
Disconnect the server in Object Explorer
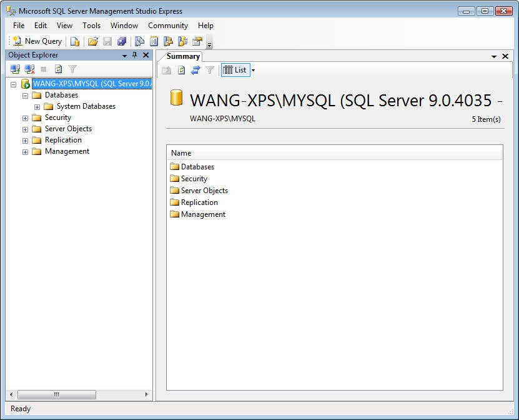29,69
